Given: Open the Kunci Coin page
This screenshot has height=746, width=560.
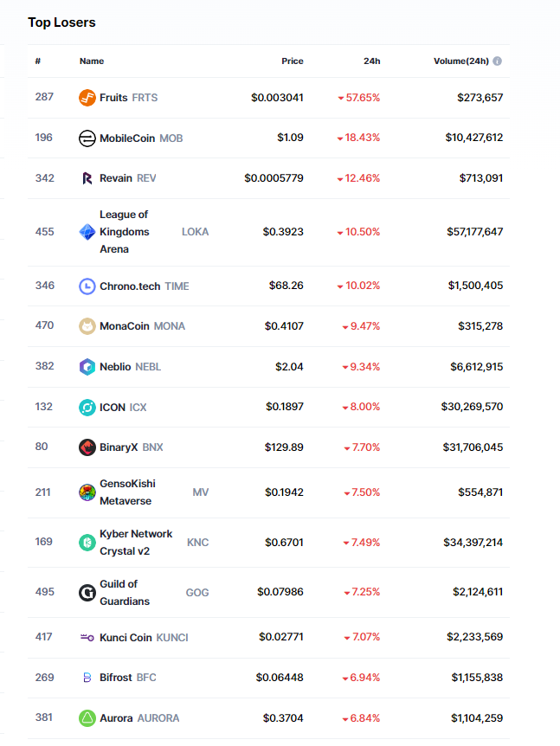Looking at the screenshot, I should coord(126,638).
